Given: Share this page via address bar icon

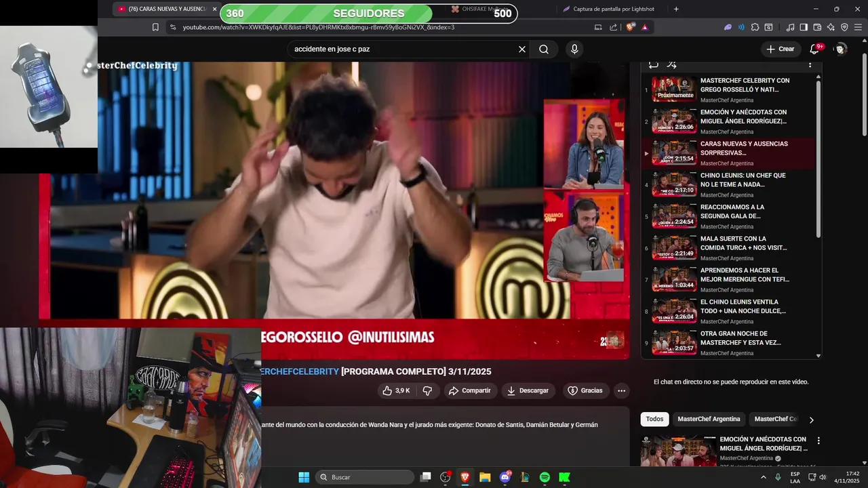Looking at the screenshot, I should pyautogui.click(x=614, y=27).
